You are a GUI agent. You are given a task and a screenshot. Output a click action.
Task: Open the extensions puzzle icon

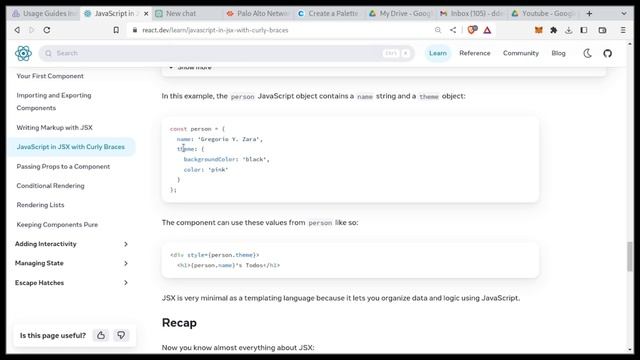[x=554, y=30]
